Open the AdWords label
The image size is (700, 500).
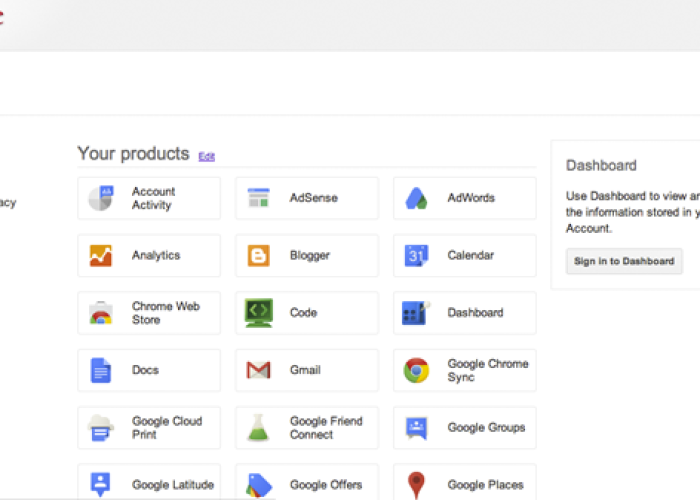(471, 198)
